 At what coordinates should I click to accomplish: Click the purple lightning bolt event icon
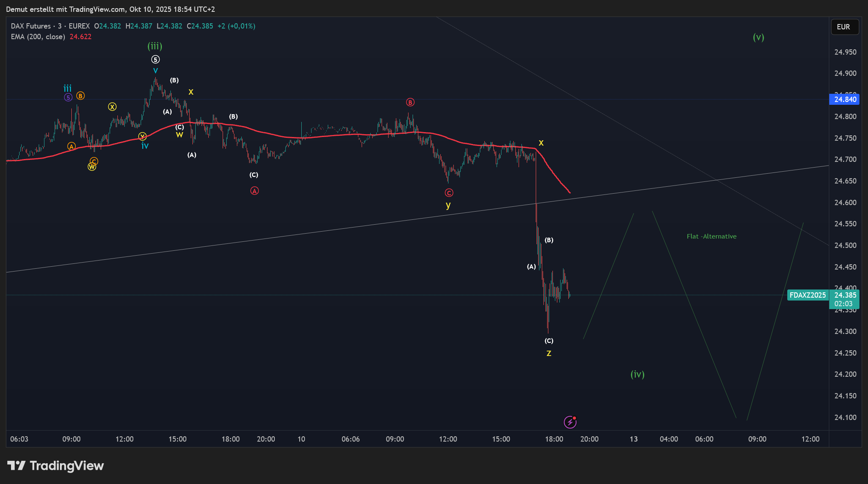570,422
